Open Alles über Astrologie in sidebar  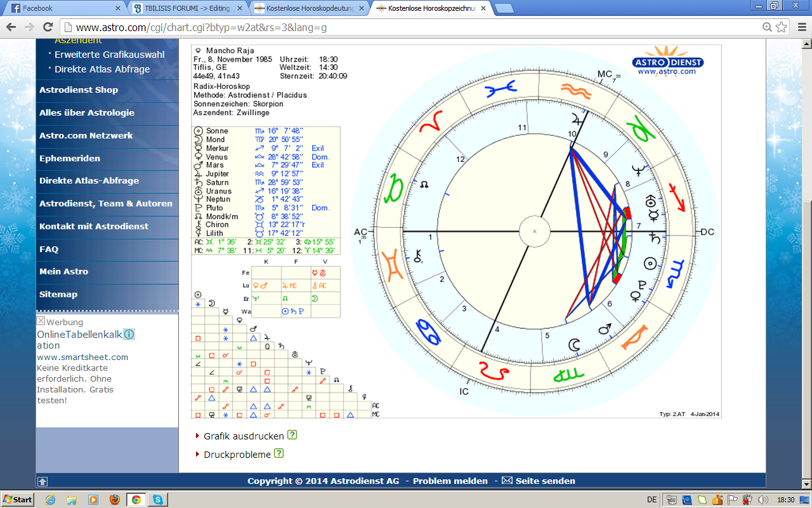[x=87, y=113]
